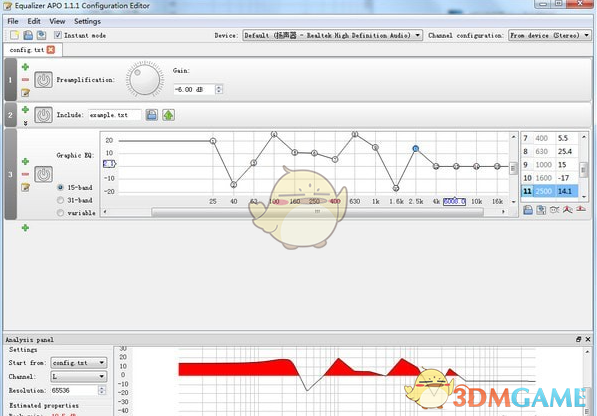This screenshot has width=597, height=416.
Task: Select the band 7 gain cell 5.5
Action: point(567,139)
